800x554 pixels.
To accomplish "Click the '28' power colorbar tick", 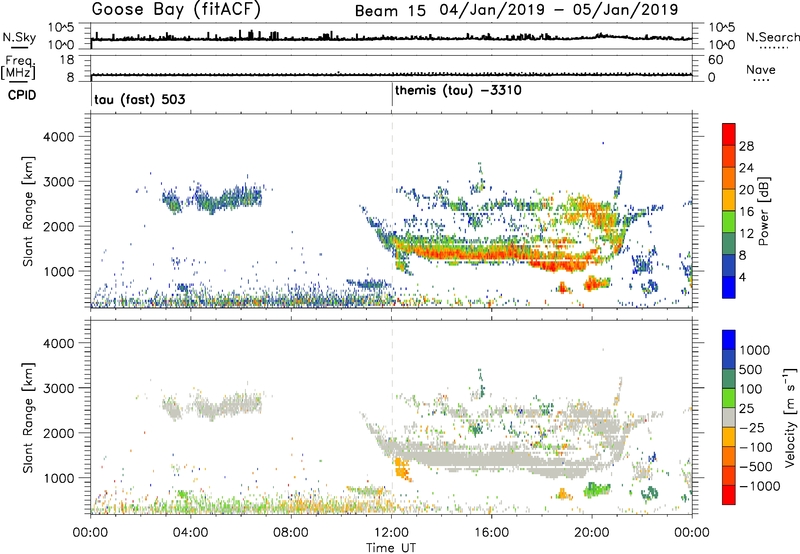I will (x=746, y=146).
